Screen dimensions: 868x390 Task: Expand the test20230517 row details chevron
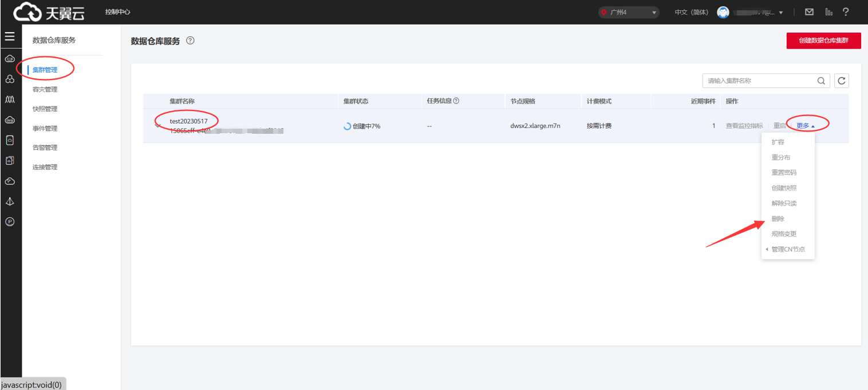tap(158, 126)
